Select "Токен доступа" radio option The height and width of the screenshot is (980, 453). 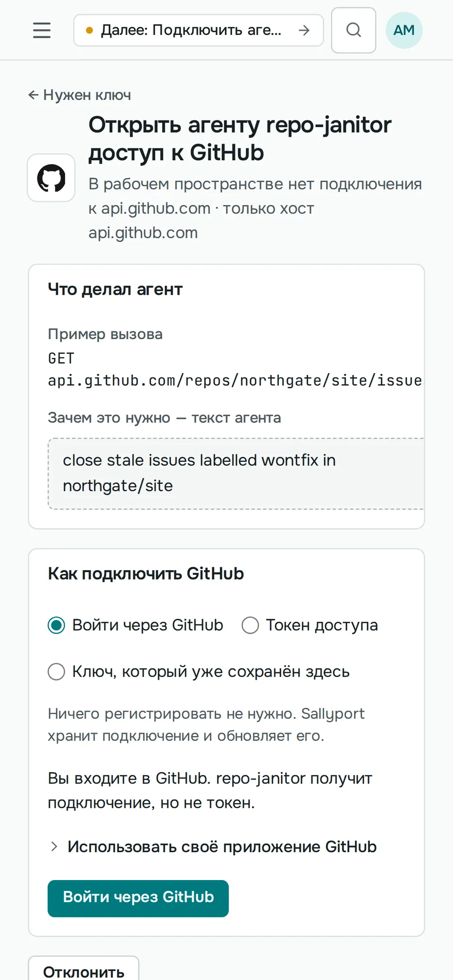point(310,625)
